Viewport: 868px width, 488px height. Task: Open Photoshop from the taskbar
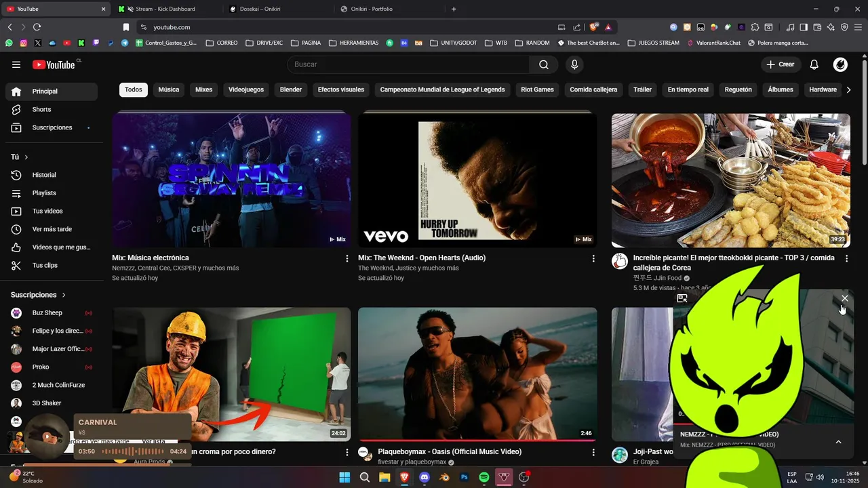[465, 477]
